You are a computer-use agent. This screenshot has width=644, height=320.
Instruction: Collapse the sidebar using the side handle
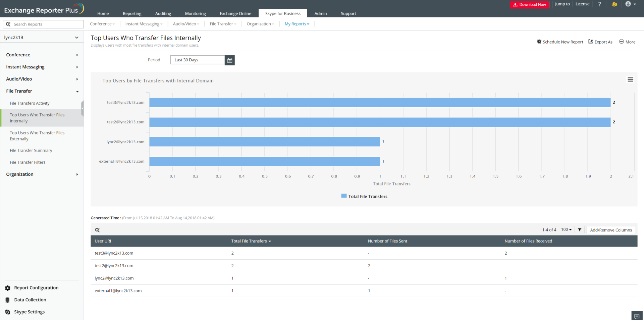click(82, 108)
